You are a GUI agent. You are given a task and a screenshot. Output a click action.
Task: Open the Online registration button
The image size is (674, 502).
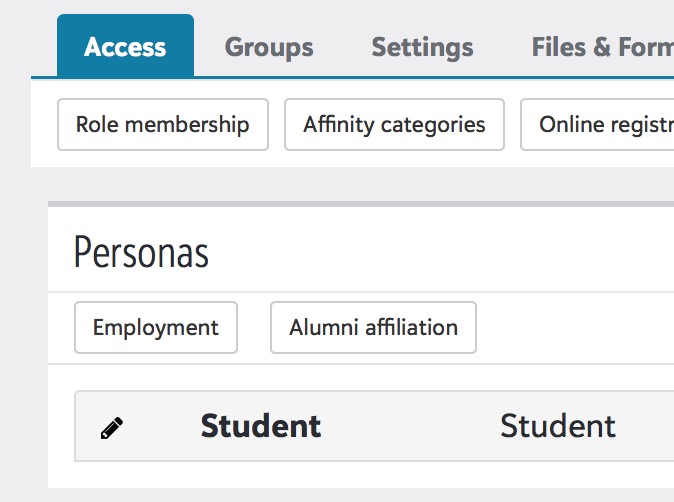click(x=597, y=125)
